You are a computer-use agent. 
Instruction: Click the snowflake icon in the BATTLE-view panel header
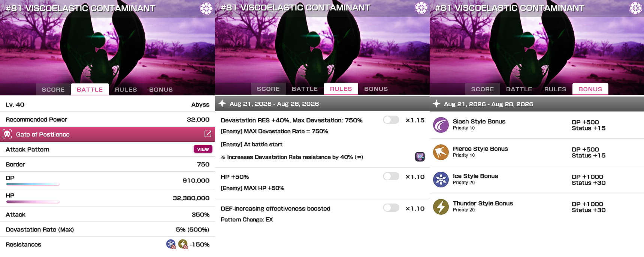pyautogui.click(x=206, y=8)
